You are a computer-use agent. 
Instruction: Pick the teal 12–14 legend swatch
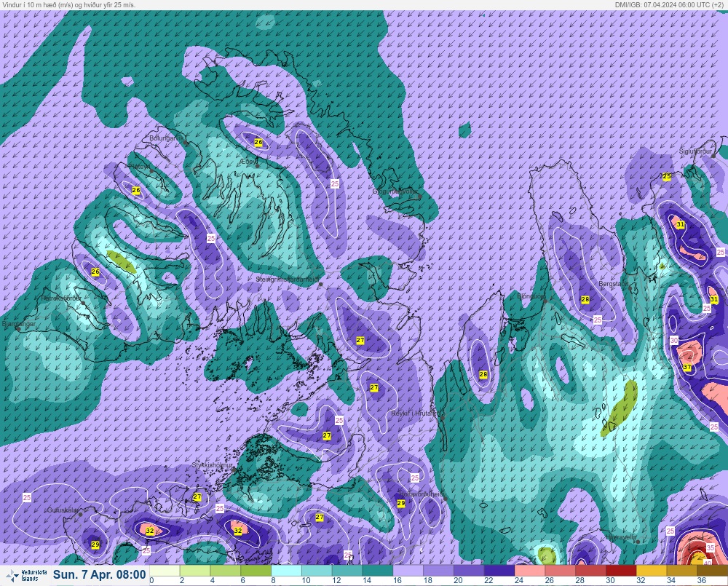pos(347,570)
